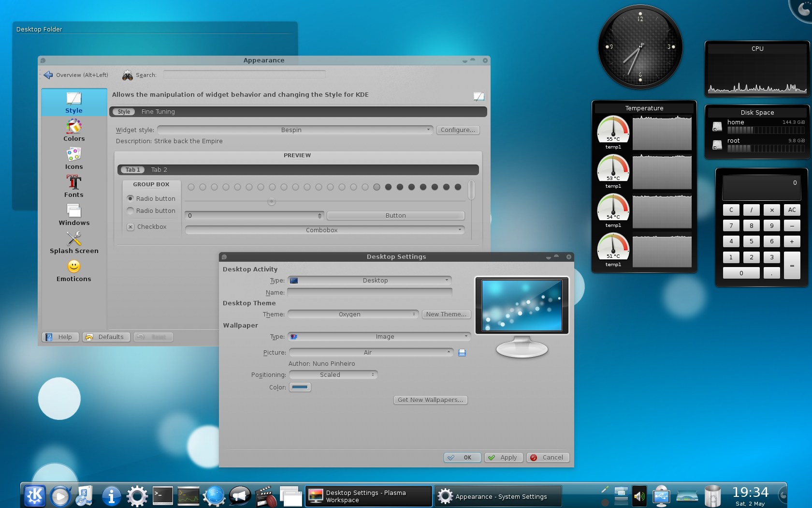The height and width of the screenshot is (508, 812).
Task: Click the activity Name input field
Action: point(370,293)
